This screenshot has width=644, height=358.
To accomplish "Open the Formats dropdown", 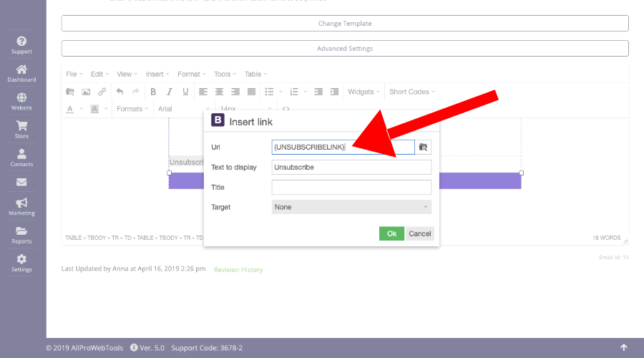I will [x=132, y=109].
